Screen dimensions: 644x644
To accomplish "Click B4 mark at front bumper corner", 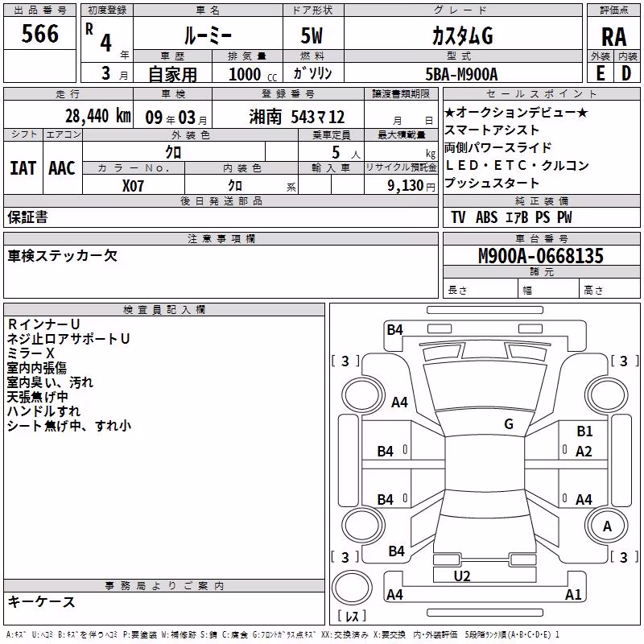I will coord(395,330).
